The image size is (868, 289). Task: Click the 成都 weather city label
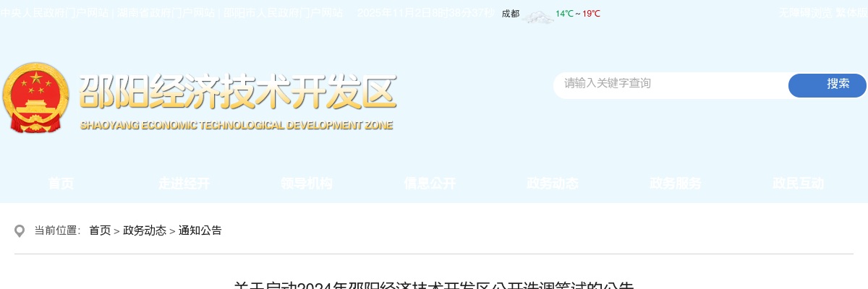coord(511,14)
